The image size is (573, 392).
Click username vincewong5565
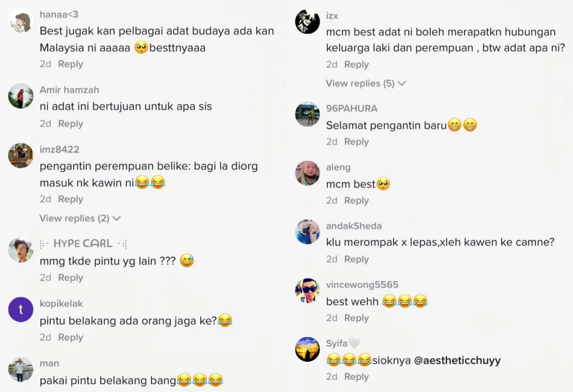(x=362, y=285)
